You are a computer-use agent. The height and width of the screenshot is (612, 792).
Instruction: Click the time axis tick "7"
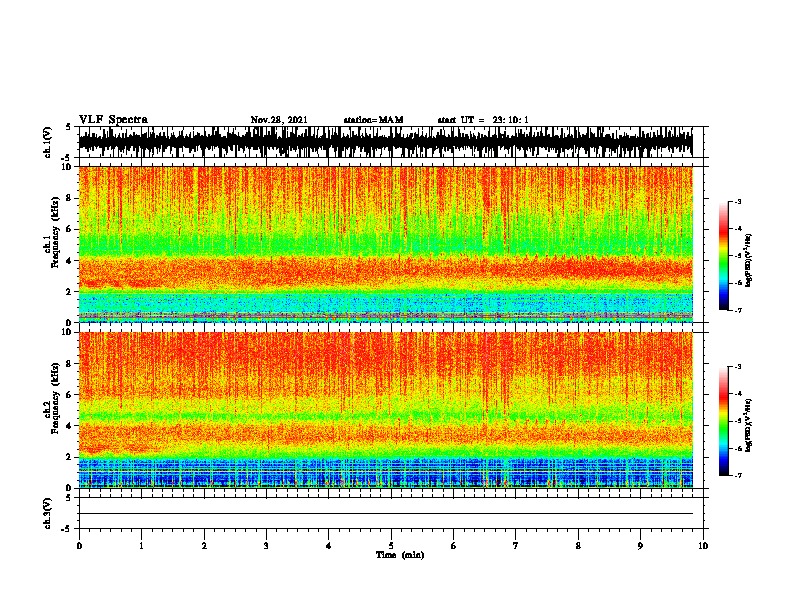tap(516, 546)
